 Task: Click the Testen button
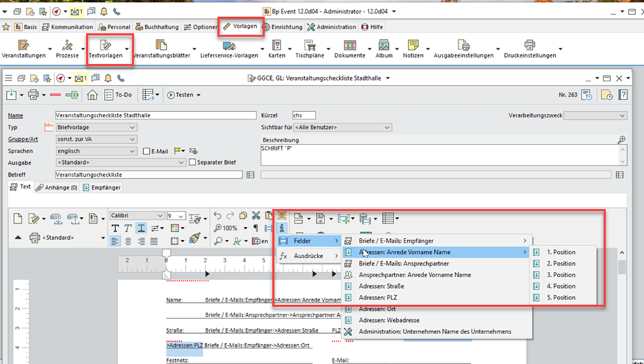click(x=181, y=95)
